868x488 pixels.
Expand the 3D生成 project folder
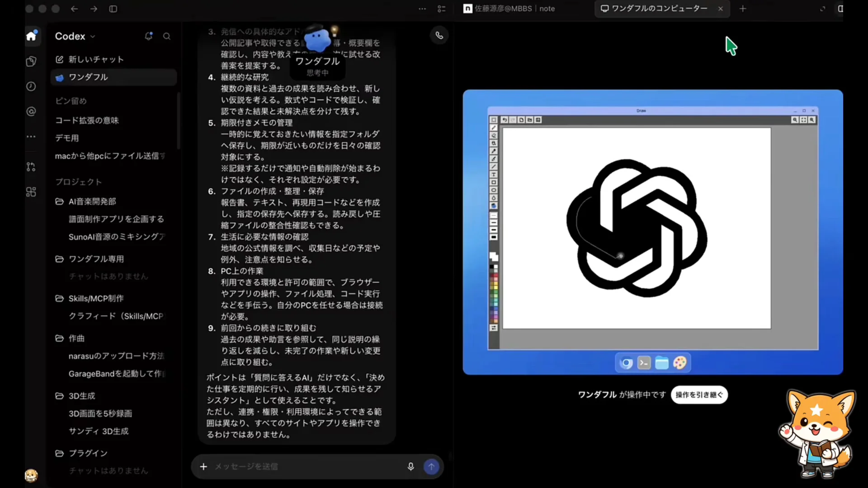(x=75, y=396)
